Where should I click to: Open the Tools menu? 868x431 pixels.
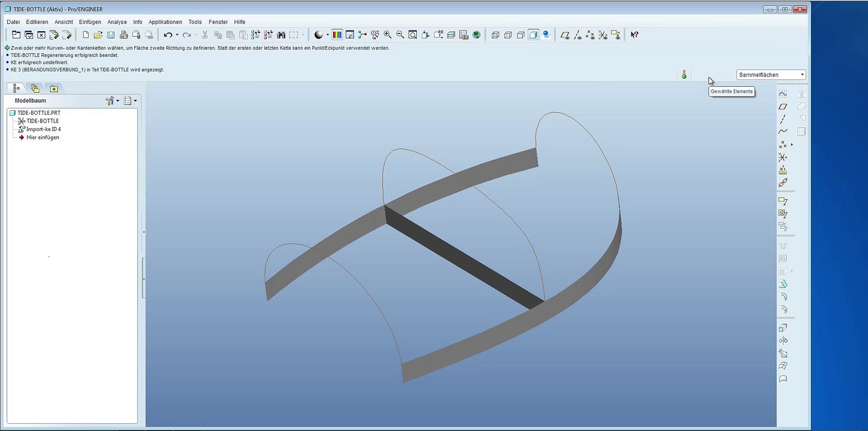(x=195, y=22)
